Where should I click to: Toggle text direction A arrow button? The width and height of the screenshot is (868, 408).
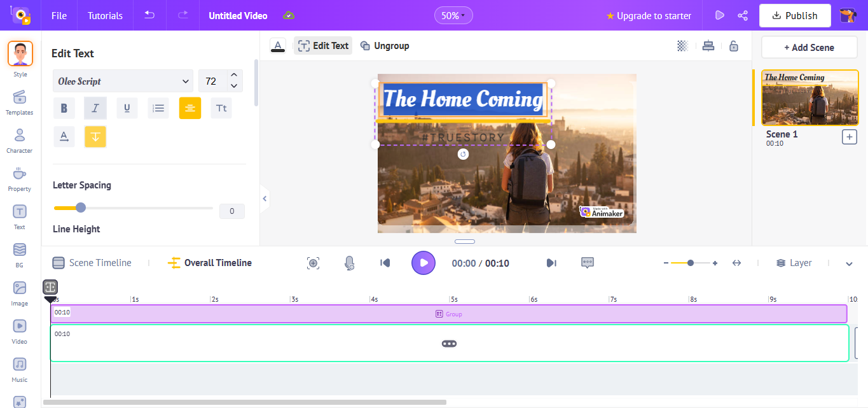coord(64,136)
